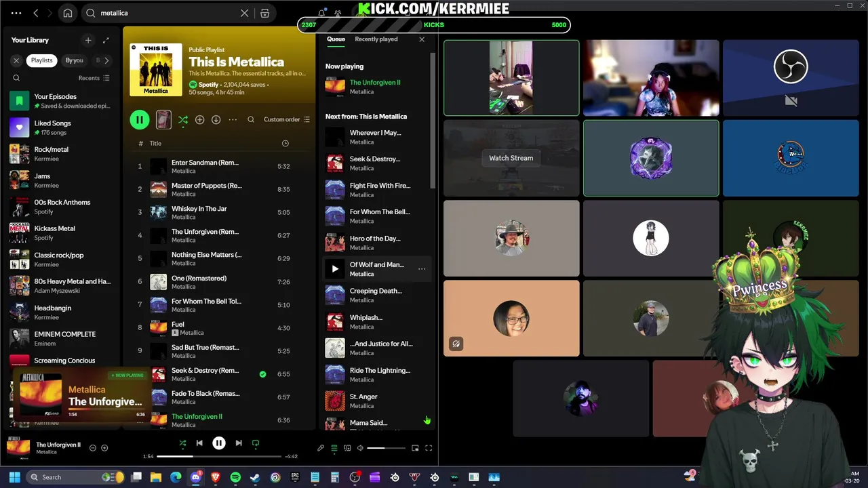868x488 pixels.
Task: Toggle the queue panel button
Action: tap(334, 448)
